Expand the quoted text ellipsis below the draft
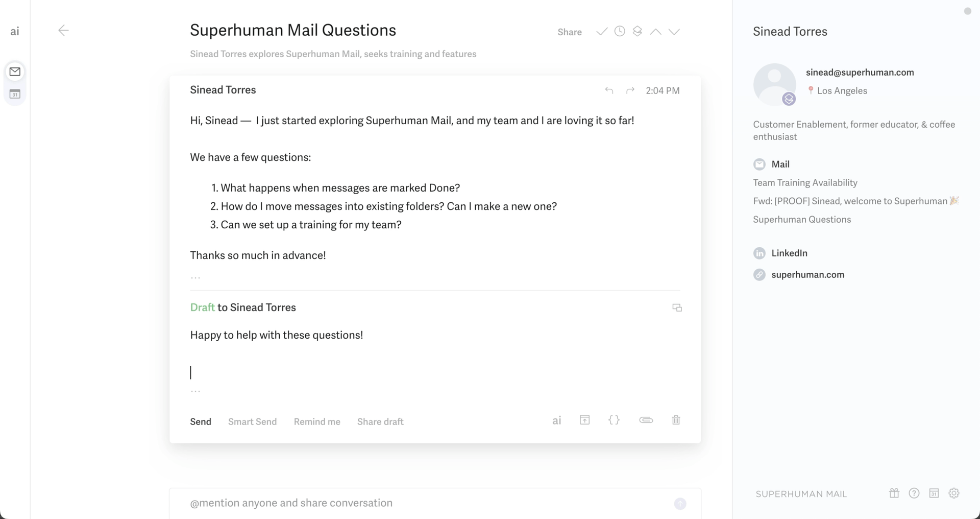 pyautogui.click(x=195, y=391)
